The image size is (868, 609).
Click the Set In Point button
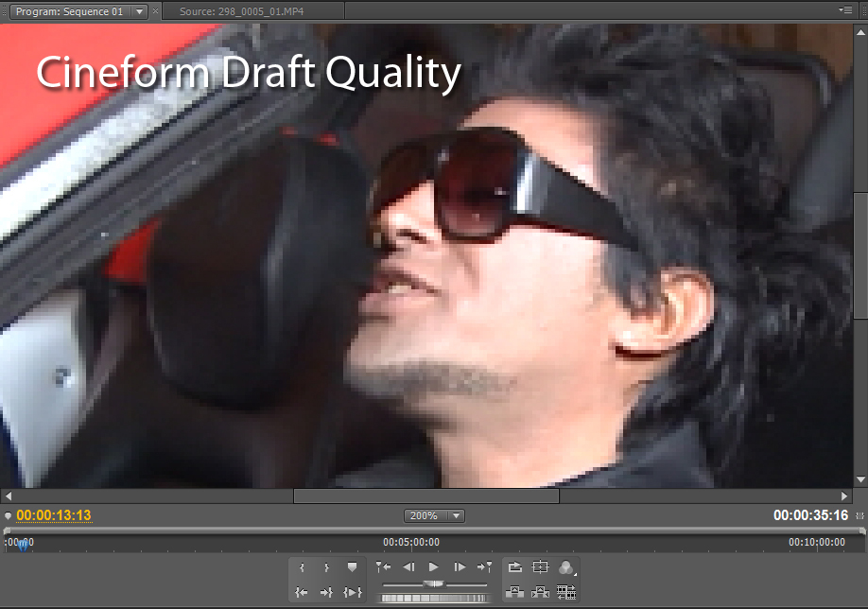click(x=302, y=567)
